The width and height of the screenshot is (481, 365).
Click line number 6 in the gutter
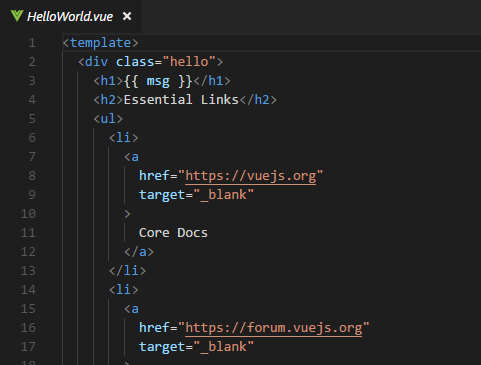(x=32, y=138)
